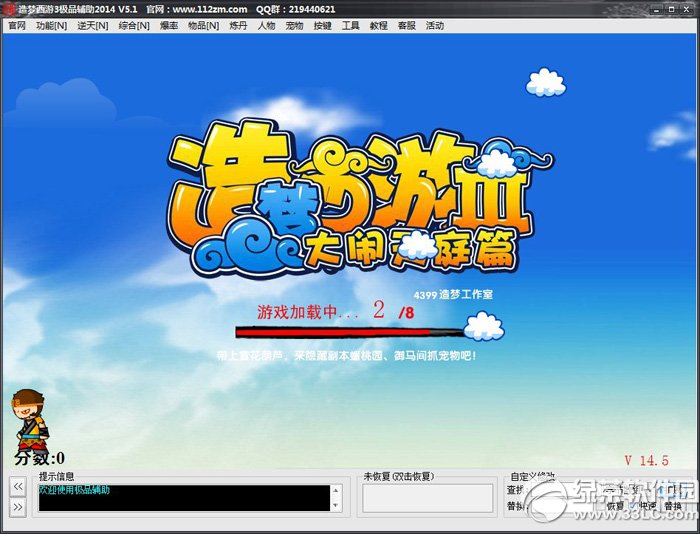This screenshot has height=534, width=700.
Task: Click the >> expand button beside 提示信息
Action: [x=18, y=507]
